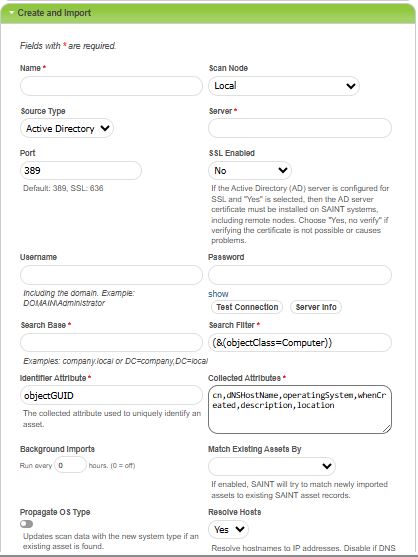Click the Collected Attributes text area
Viewport: 418px width, 557px height.
coord(300,409)
